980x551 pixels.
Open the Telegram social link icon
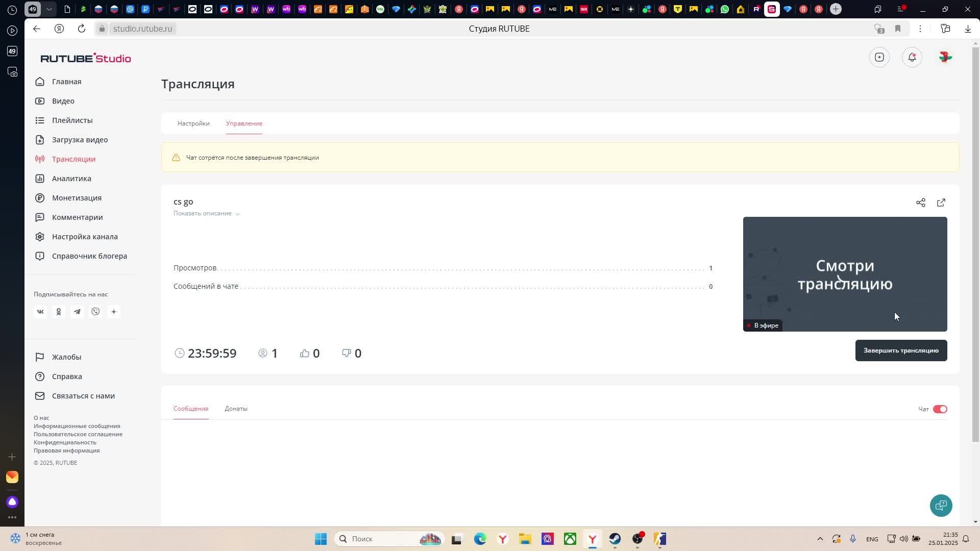tap(77, 312)
